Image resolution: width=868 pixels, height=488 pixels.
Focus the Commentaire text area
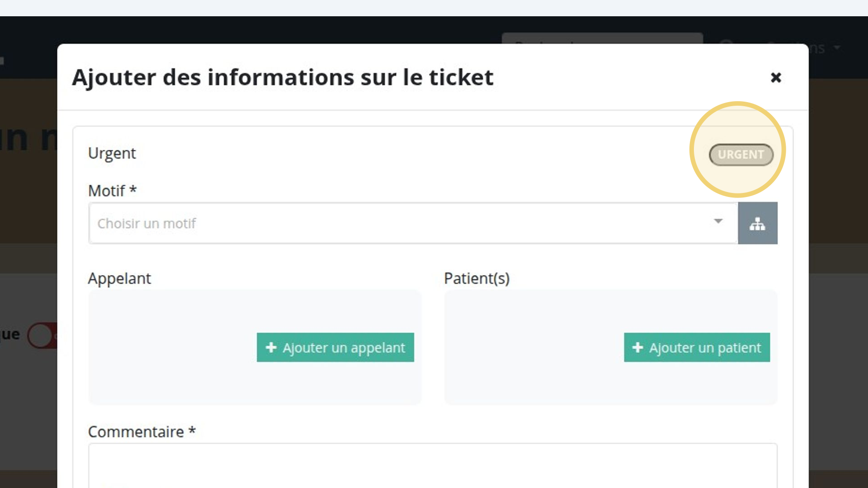tap(433, 465)
